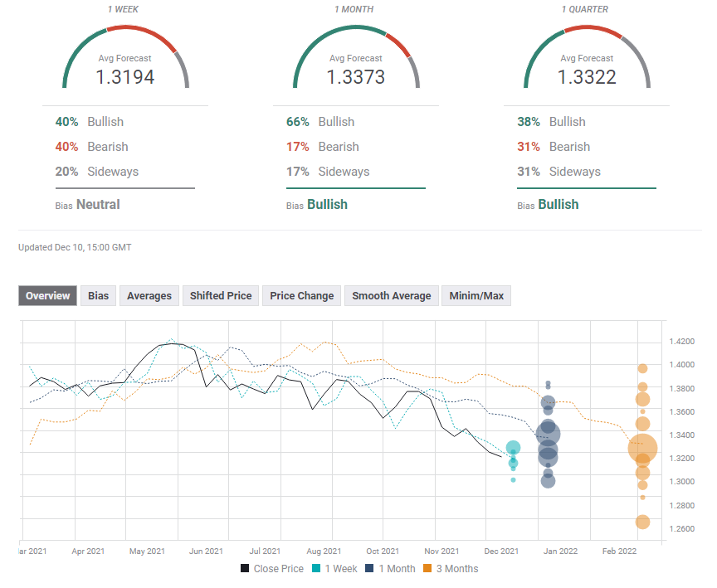Image resolution: width=717 pixels, height=588 pixels.
Task: Click the lowest orange bubble near 1.2600
Action: click(x=642, y=522)
